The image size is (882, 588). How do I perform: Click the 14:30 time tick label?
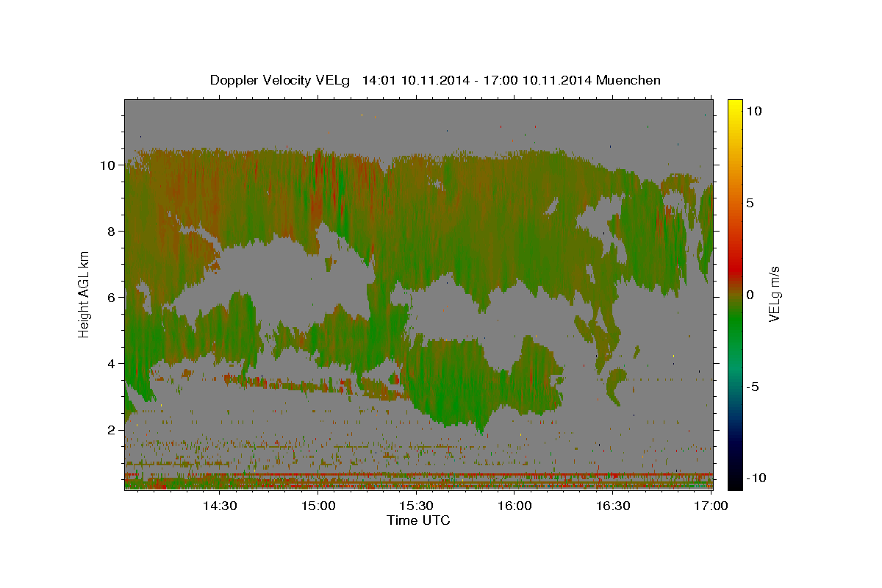click(x=220, y=506)
